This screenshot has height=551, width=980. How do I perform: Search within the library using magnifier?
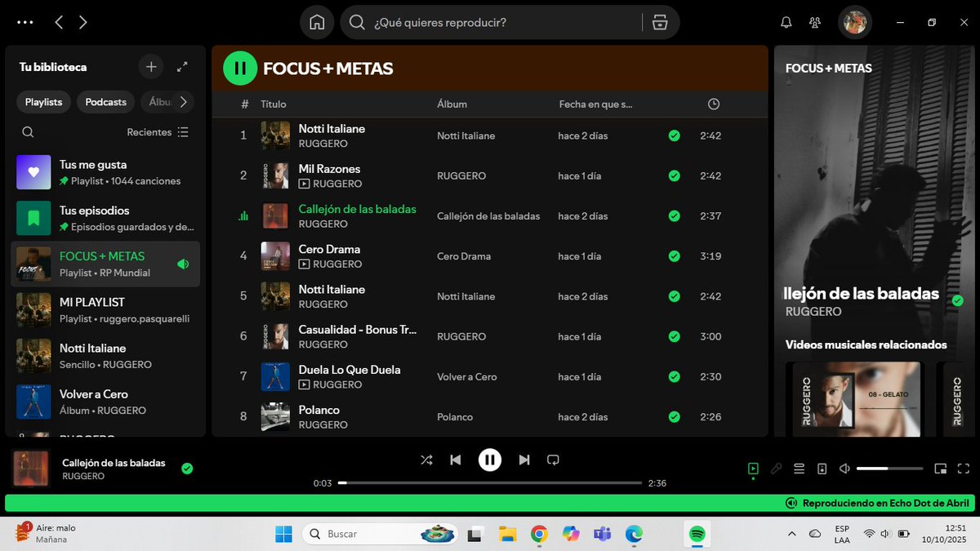[x=29, y=132]
